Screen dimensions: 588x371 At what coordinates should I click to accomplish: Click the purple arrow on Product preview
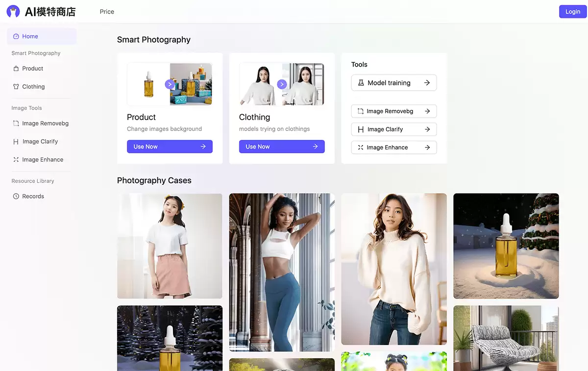tap(170, 84)
